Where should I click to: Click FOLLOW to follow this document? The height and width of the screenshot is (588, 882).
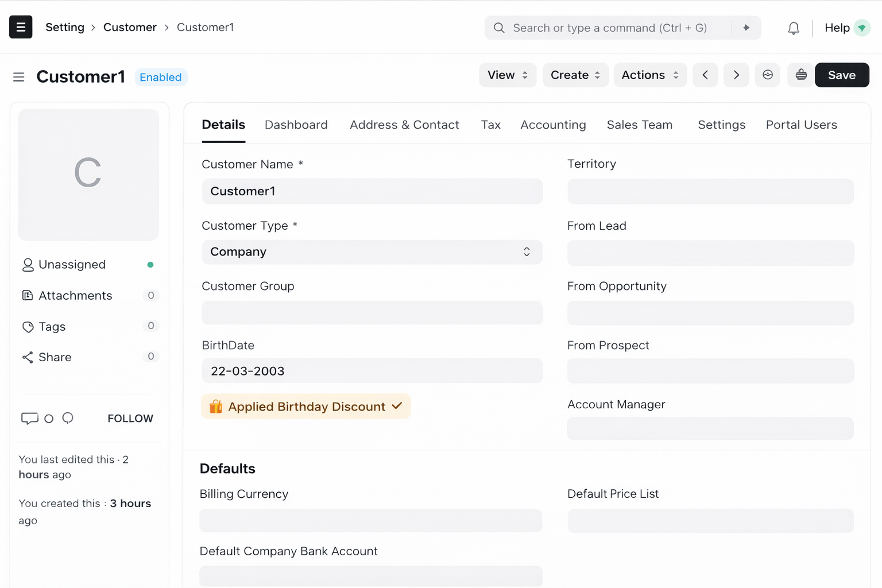pos(130,419)
